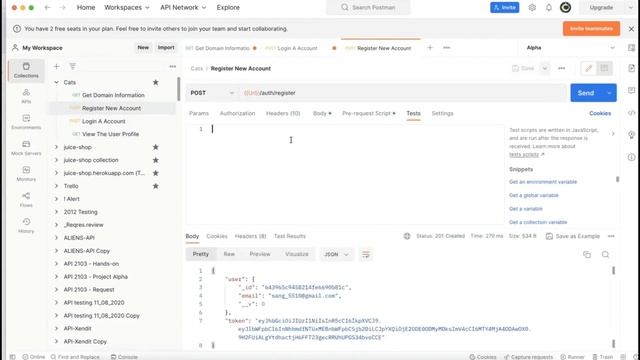Viewport: 640px width, 360px height.
Task: Copy response body to clipboard
Action: [x=587, y=254]
